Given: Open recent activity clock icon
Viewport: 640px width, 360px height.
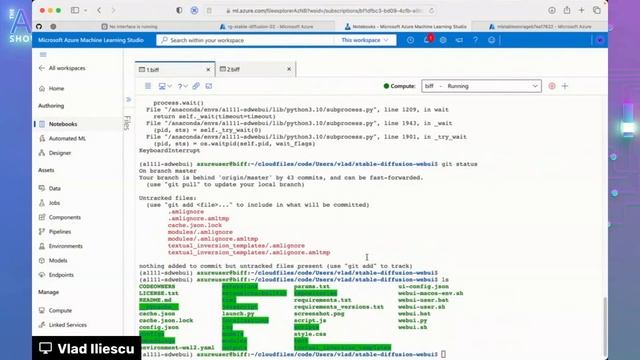Looking at the screenshot, I should click(410, 40).
